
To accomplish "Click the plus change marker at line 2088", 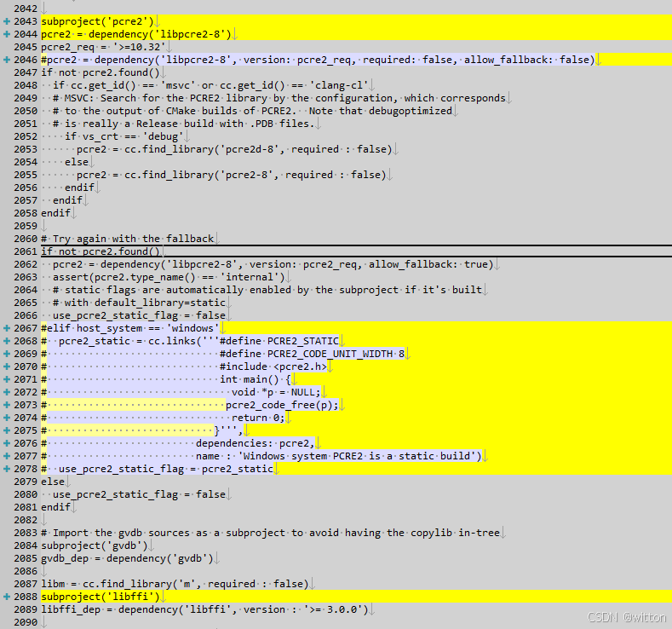I will point(7,597).
